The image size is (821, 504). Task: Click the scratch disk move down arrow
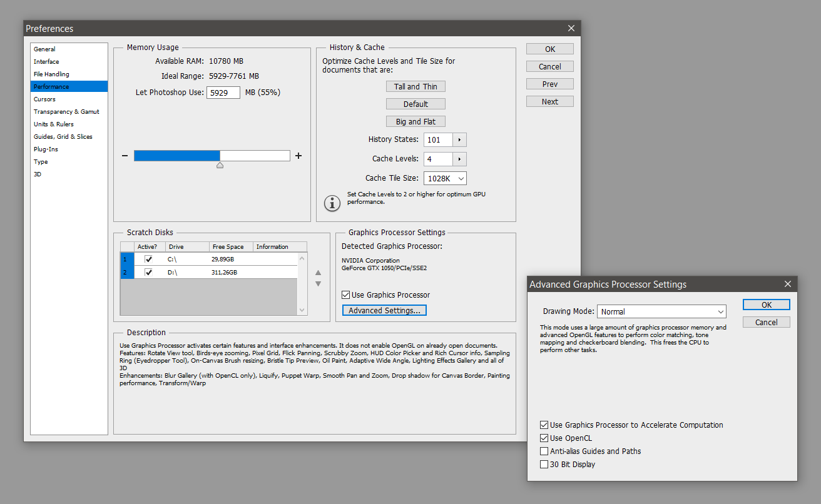[318, 284]
